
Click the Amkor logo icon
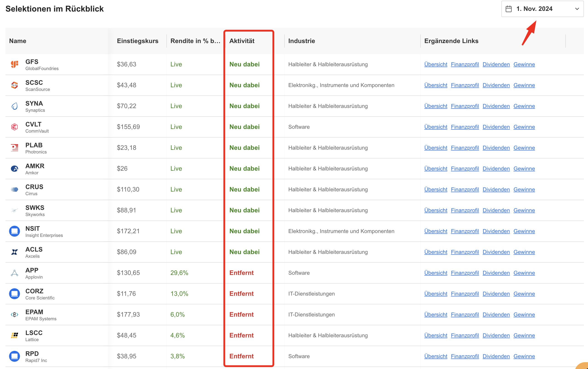coord(15,169)
